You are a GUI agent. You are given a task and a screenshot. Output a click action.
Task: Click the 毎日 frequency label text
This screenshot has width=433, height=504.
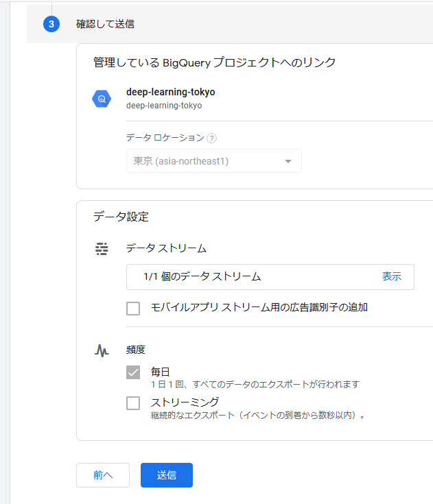(160, 372)
